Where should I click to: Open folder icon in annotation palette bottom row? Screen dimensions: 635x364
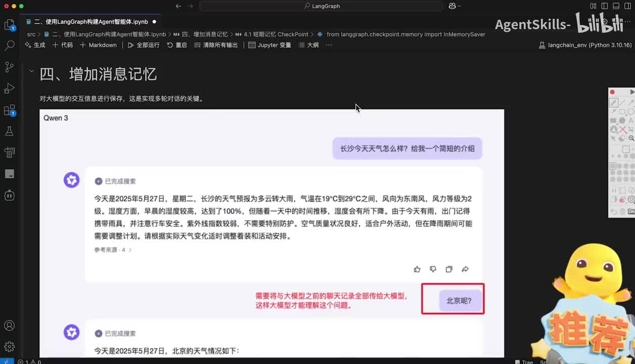click(631, 212)
